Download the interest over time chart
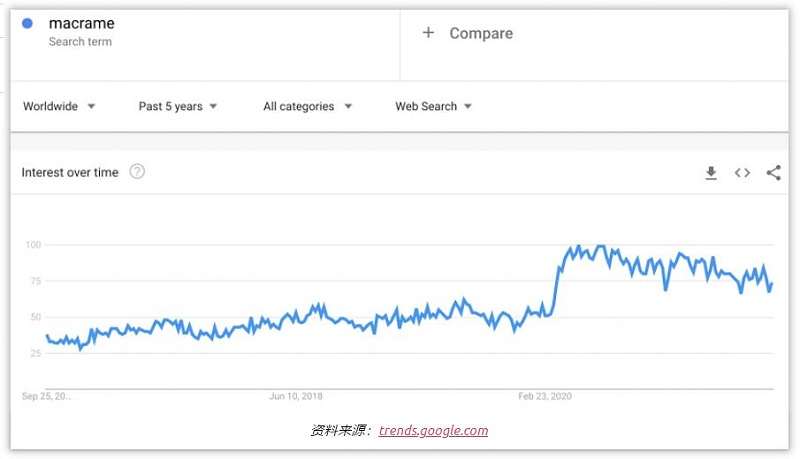The image size is (800, 459). point(711,173)
